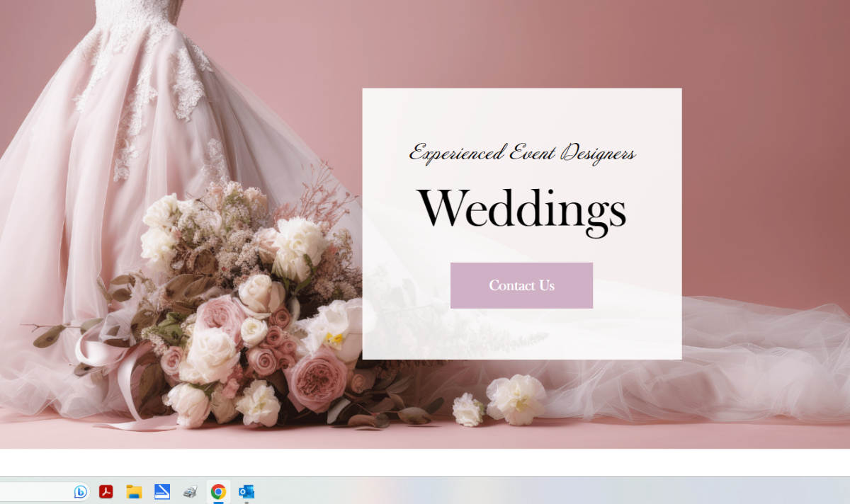Image resolution: width=850 pixels, height=504 pixels.
Task: Click the Contact Us button
Action: coord(521,285)
